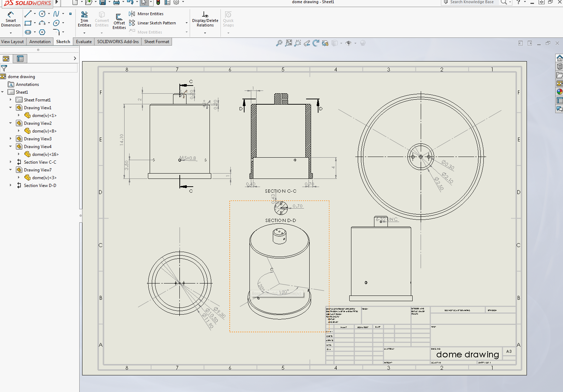The image size is (563, 392).
Task: Select Section View D-D in tree
Action: (40, 186)
